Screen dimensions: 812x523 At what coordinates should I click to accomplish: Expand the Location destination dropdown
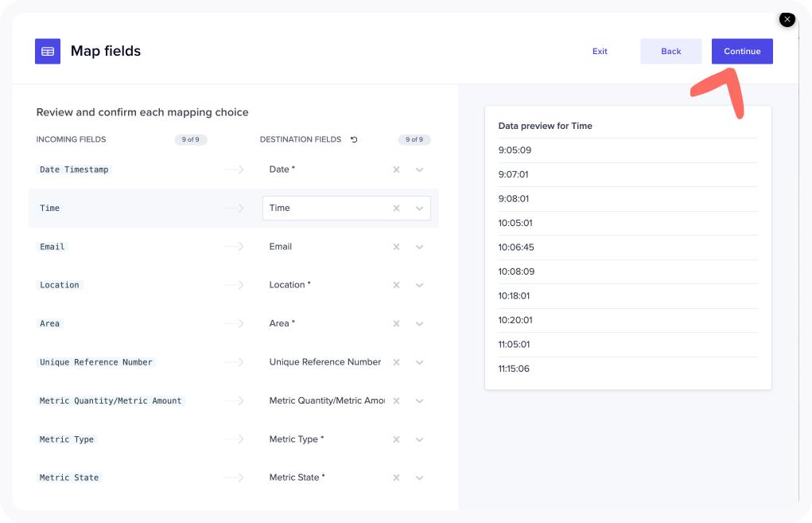tap(419, 285)
